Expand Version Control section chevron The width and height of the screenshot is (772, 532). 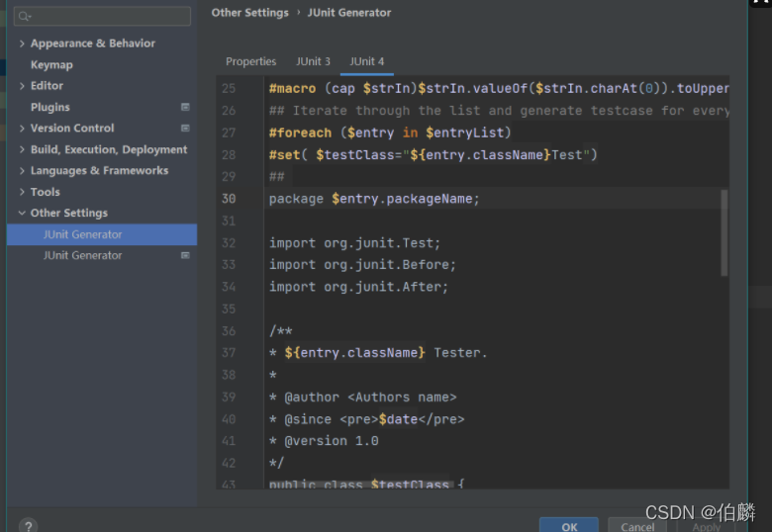click(x=22, y=128)
